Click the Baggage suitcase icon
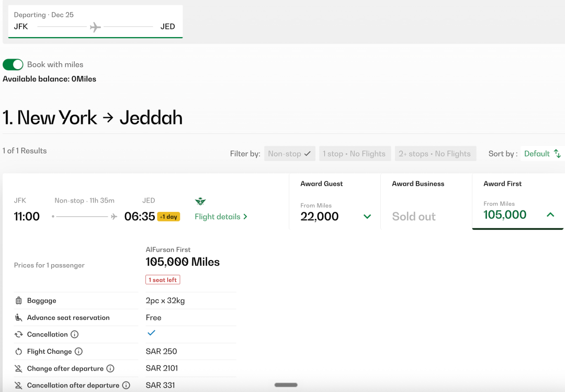Image resolution: width=565 pixels, height=392 pixels. coord(19,300)
